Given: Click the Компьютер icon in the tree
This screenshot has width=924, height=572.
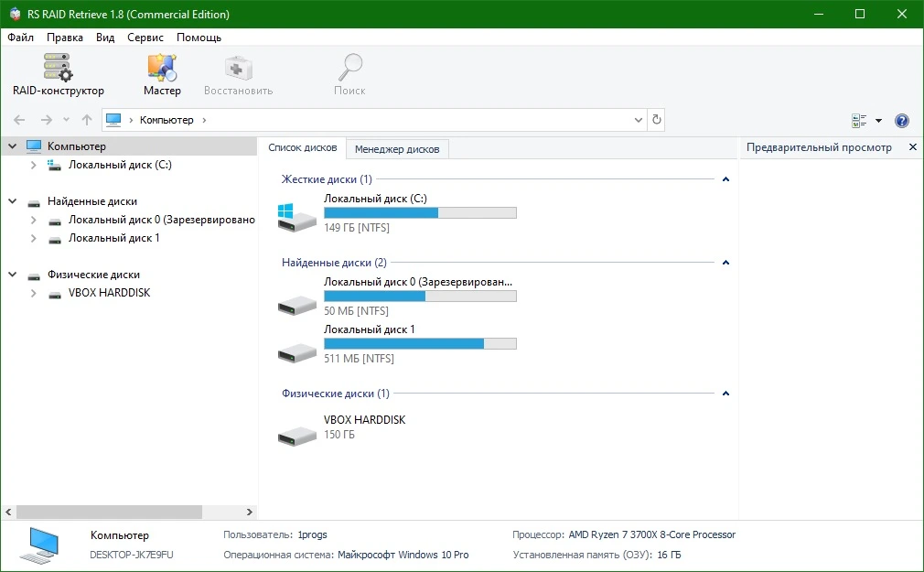Looking at the screenshot, I should point(34,146).
